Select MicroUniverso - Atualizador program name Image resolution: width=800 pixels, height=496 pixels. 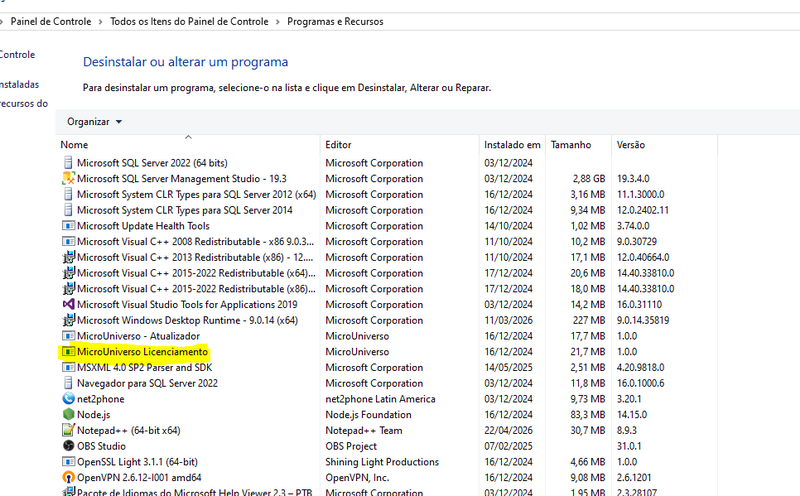pyautogui.click(x=138, y=336)
